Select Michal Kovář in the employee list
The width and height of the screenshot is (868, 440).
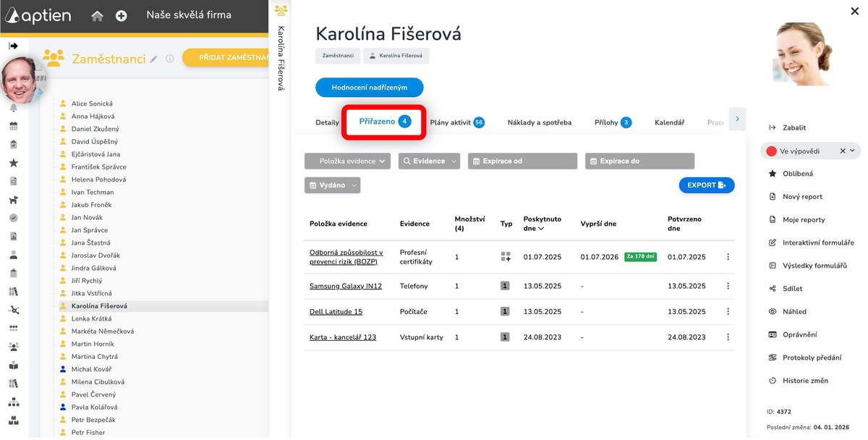(x=90, y=370)
